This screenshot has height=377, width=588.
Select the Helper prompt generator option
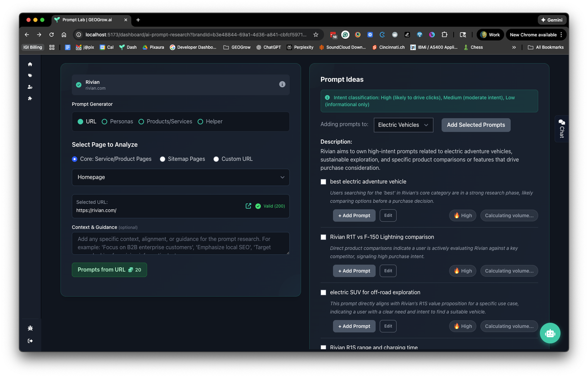click(x=210, y=122)
